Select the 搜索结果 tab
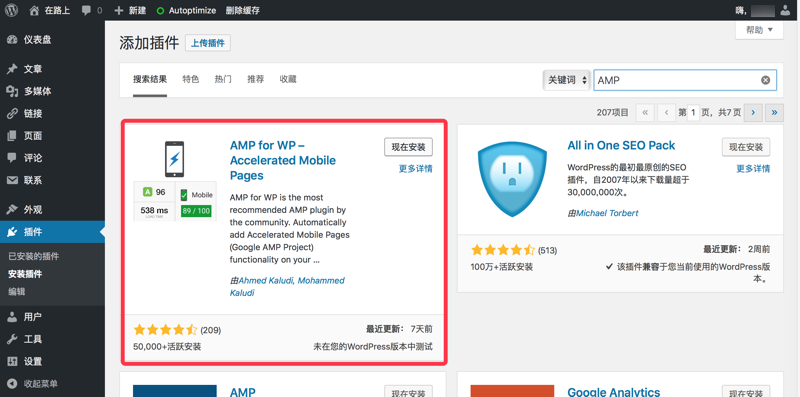The height and width of the screenshot is (397, 800). (x=150, y=79)
